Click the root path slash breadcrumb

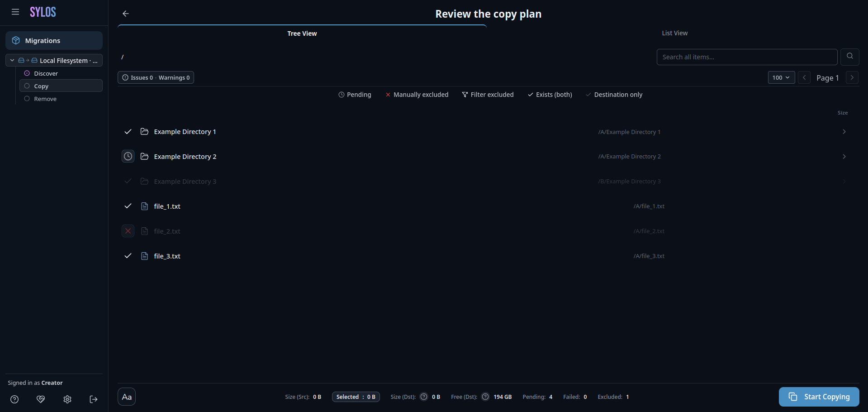[x=123, y=57]
